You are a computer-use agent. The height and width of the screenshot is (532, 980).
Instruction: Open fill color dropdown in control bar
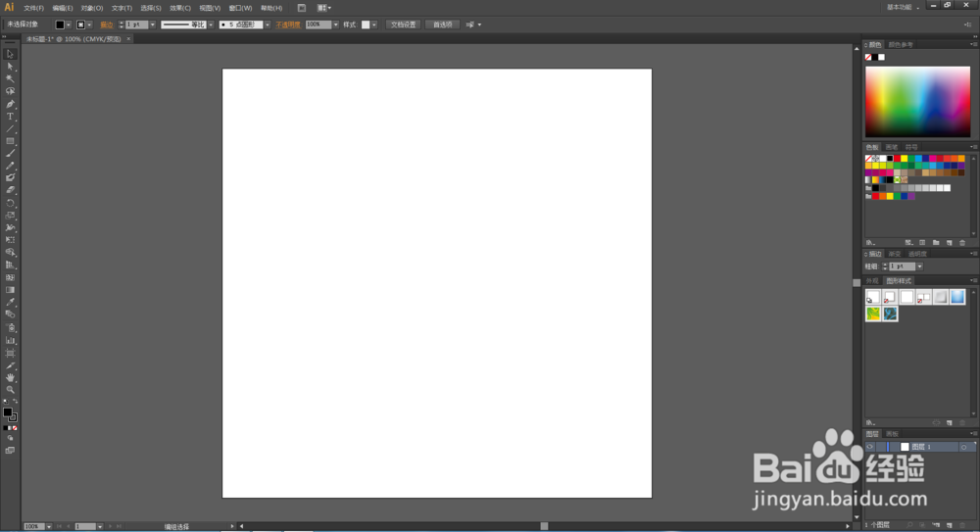click(x=69, y=25)
